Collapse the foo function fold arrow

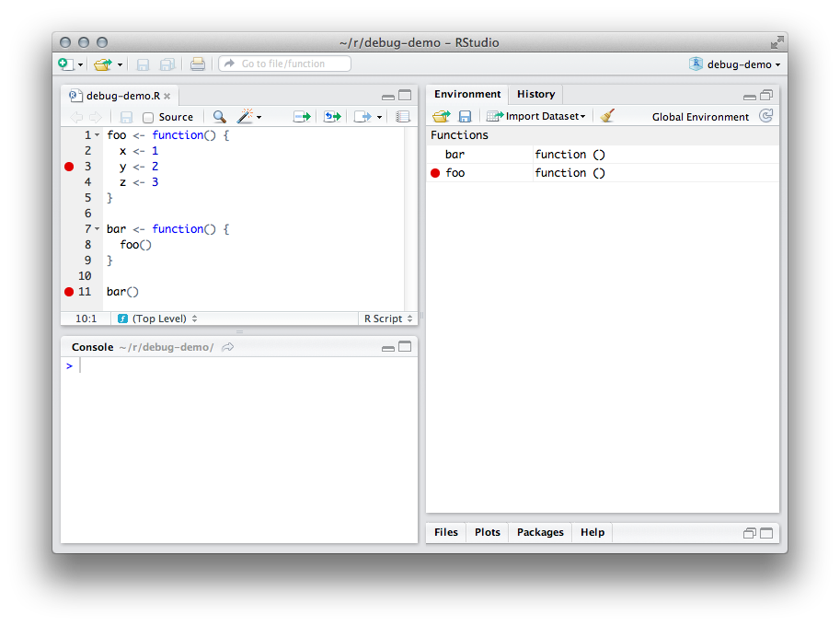[x=98, y=135]
